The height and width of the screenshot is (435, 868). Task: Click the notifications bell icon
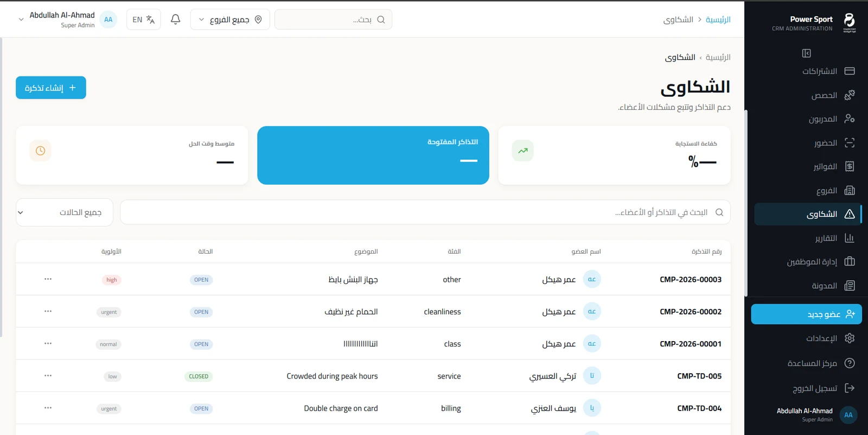pyautogui.click(x=175, y=20)
